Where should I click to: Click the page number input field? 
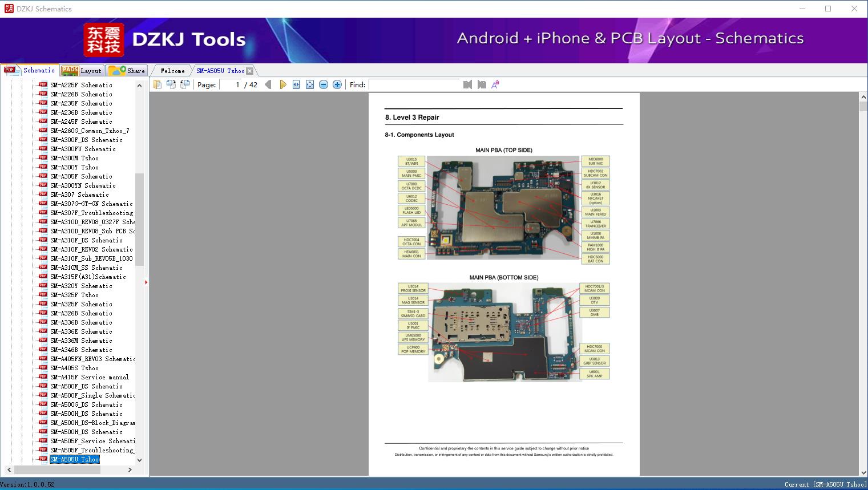click(231, 84)
